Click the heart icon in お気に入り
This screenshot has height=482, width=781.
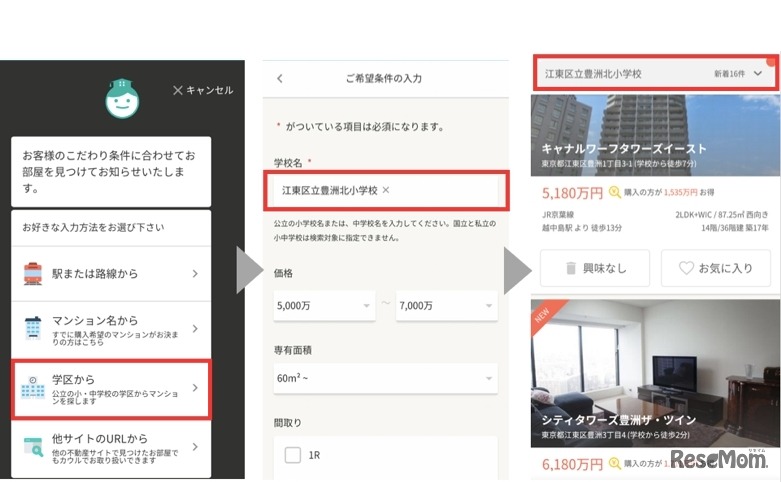click(686, 268)
